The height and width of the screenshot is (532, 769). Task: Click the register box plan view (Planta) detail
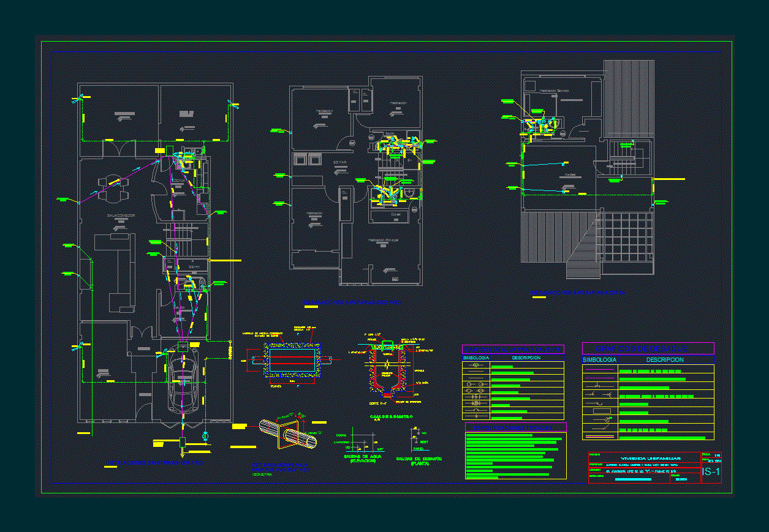[x=292, y=361]
